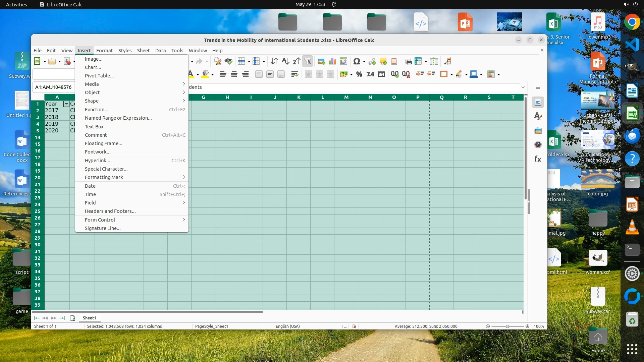Click Hyperlink... menu entry
Screen dimensions: 644x362
(97, 161)
